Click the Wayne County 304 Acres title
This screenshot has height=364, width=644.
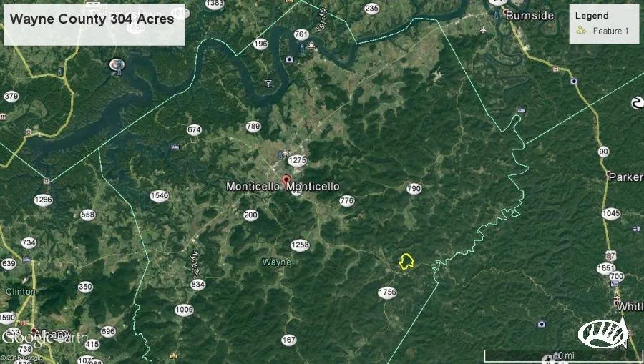pos(92,19)
